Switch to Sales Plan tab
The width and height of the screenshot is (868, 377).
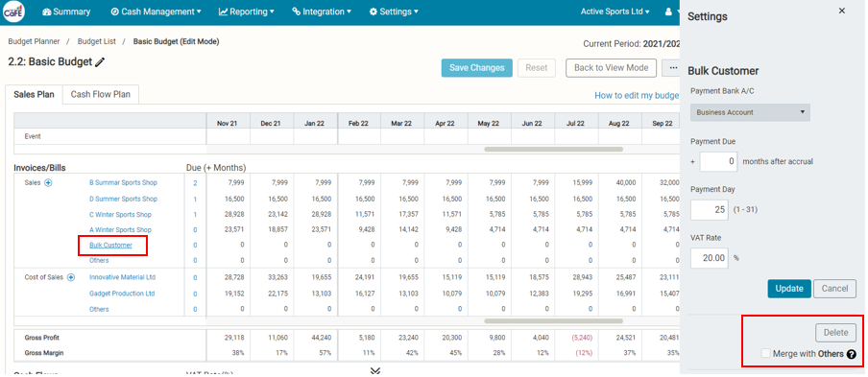tap(34, 95)
